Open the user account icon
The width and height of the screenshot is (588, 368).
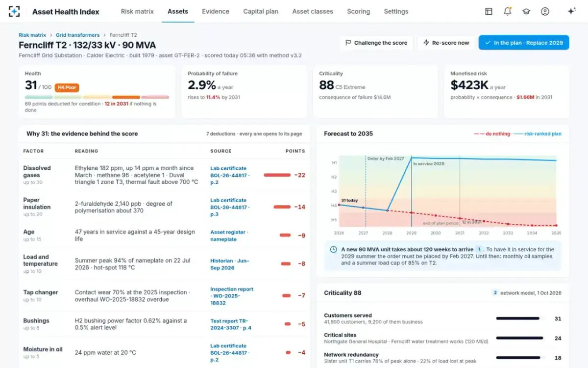[x=545, y=11]
